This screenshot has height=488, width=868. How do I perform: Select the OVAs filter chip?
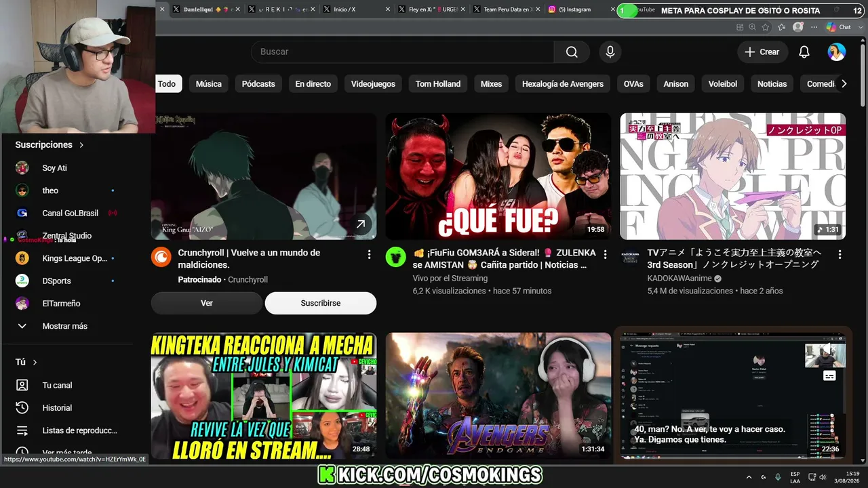click(633, 84)
